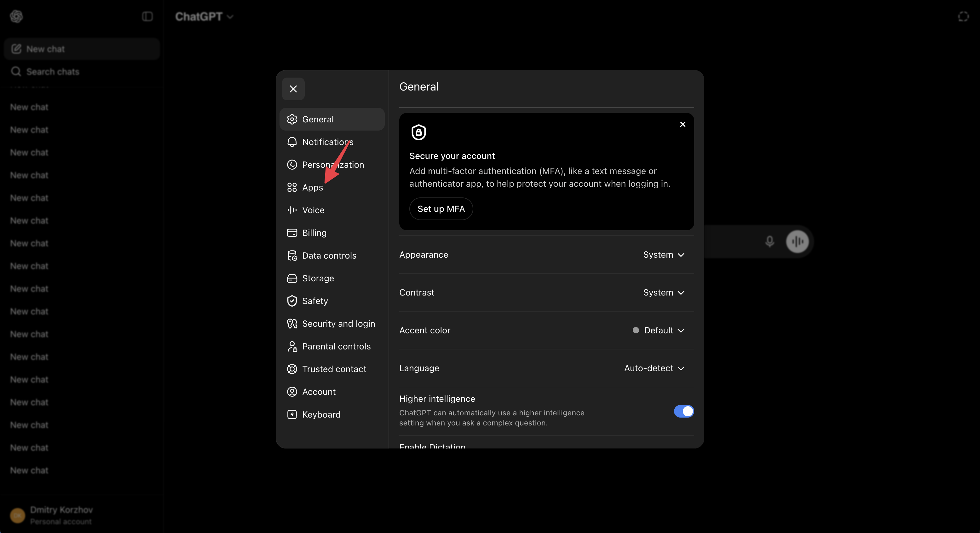
Task: Click the Secure your account heading
Action: tap(452, 156)
